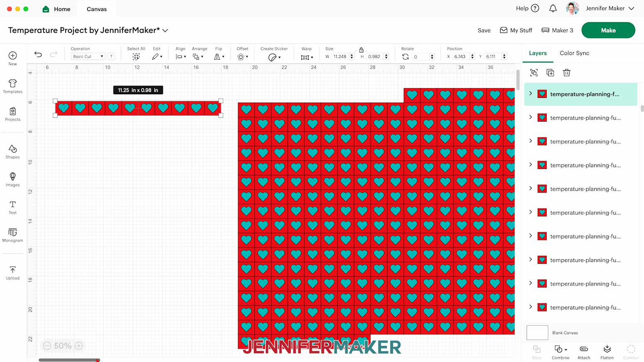Click the X position input field
Viewport: 644px width, 362px height.
[460, 56]
